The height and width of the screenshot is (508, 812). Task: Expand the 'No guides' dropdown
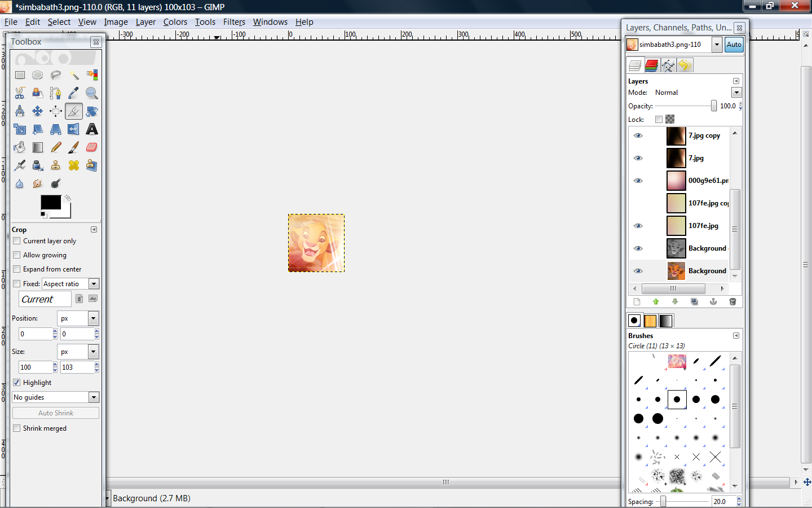pos(94,397)
